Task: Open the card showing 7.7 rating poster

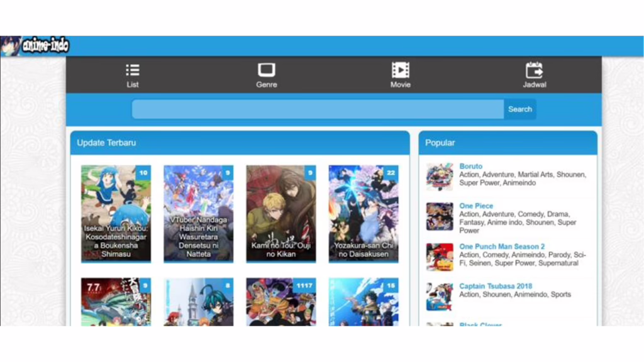Action: point(116,302)
